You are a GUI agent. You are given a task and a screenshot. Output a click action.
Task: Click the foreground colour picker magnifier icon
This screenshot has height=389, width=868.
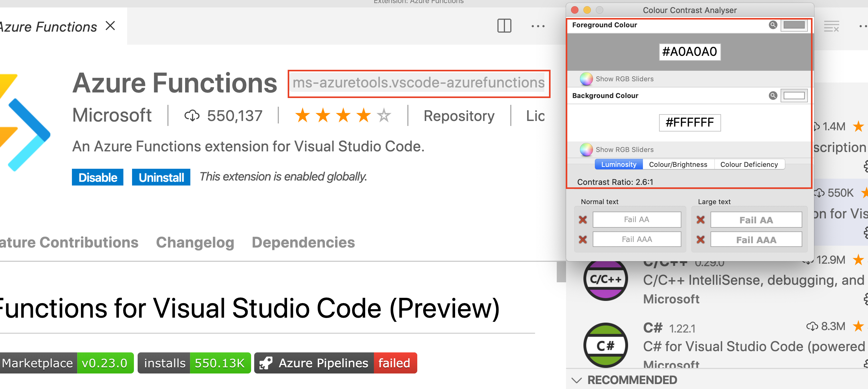point(773,25)
